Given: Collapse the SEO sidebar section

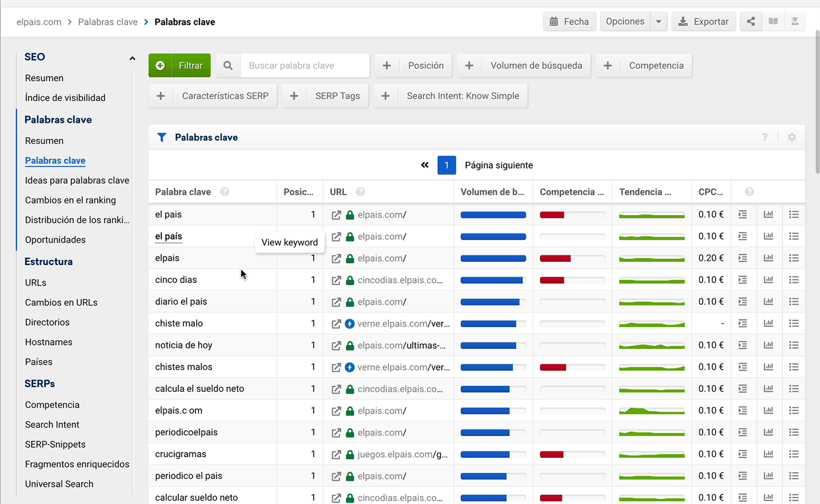Looking at the screenshot, I should (132, 58).
